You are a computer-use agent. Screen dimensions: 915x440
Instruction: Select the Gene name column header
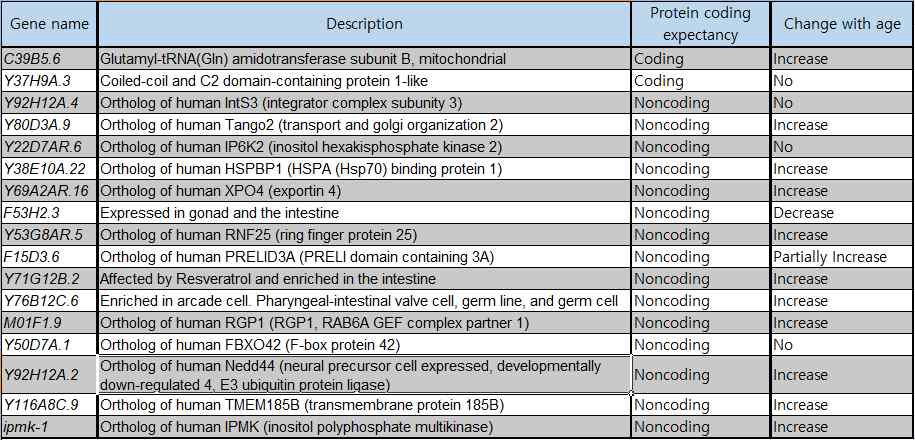[x=49, y=24]
